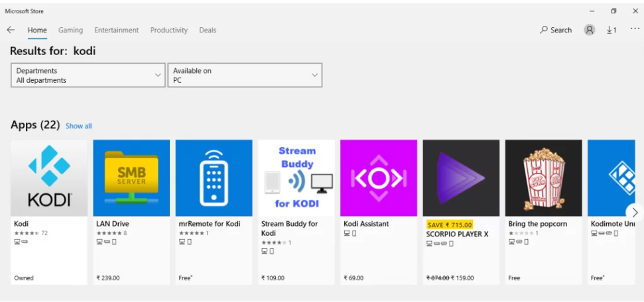This screenshot has height=302, width=644.
Task: Open the See more three-dots menu
Action: [x=635, y=29]
